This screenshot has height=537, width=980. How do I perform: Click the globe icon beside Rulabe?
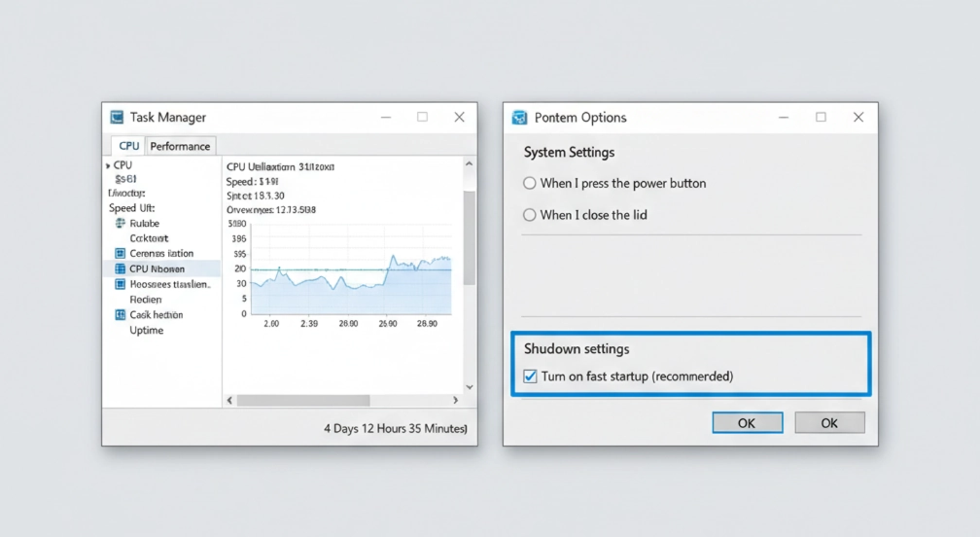120,223
